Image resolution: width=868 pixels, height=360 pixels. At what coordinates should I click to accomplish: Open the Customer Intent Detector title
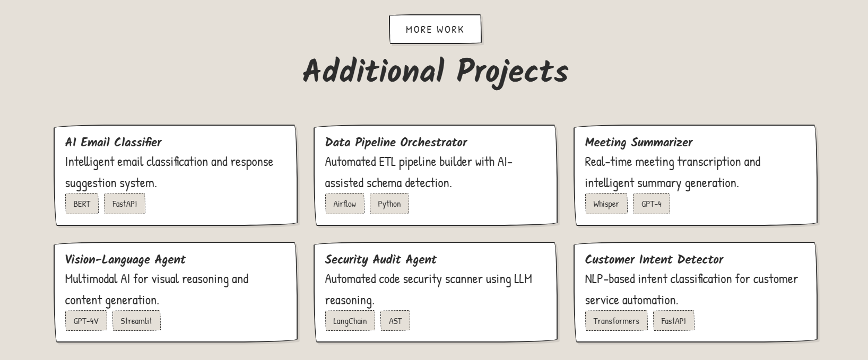(654, 259)
